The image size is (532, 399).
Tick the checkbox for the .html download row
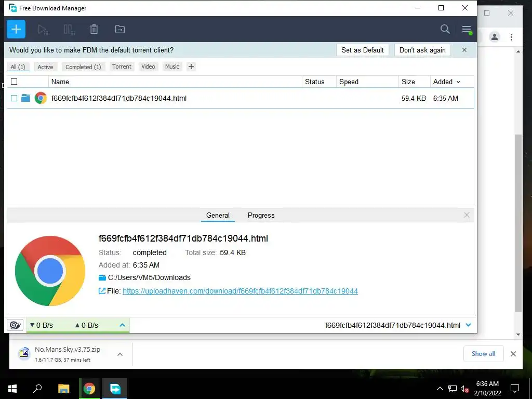coord(14,98)
